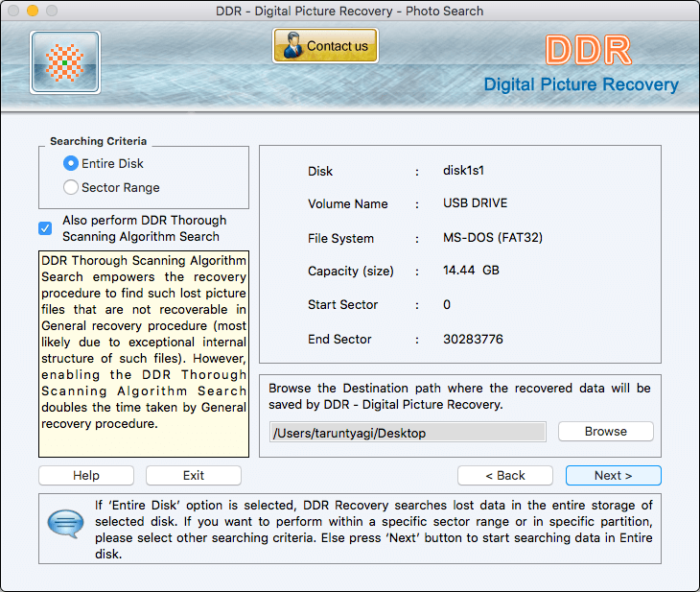700x592 pixels.
Task: Click the DDR orange logo text
Action: pyautogui.click(x=588, y=50)
